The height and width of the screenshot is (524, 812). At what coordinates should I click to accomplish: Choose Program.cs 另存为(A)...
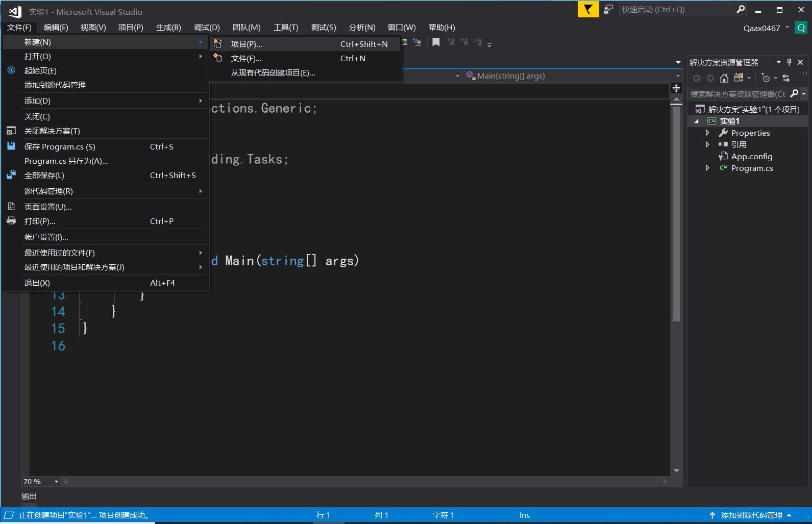click(x=106, y=161)
